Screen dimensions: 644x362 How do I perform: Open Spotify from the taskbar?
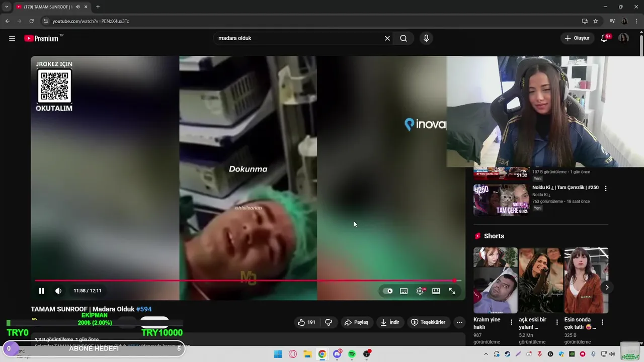352,354
